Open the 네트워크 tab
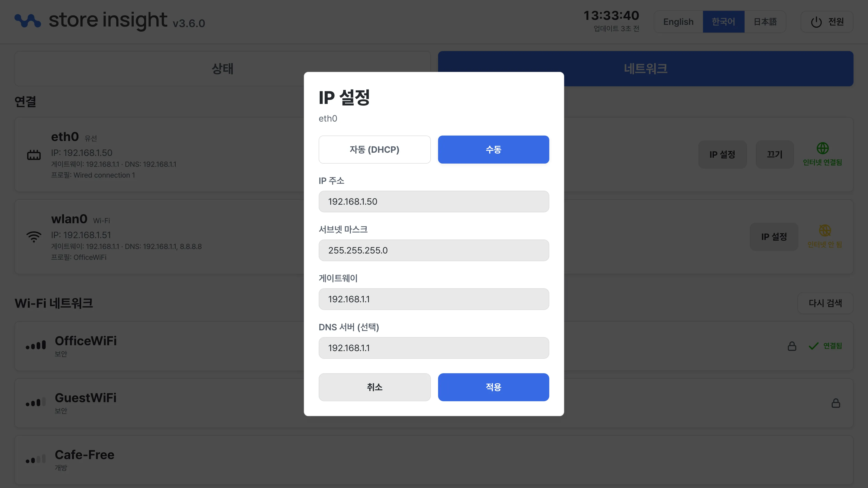 [645, 69]
